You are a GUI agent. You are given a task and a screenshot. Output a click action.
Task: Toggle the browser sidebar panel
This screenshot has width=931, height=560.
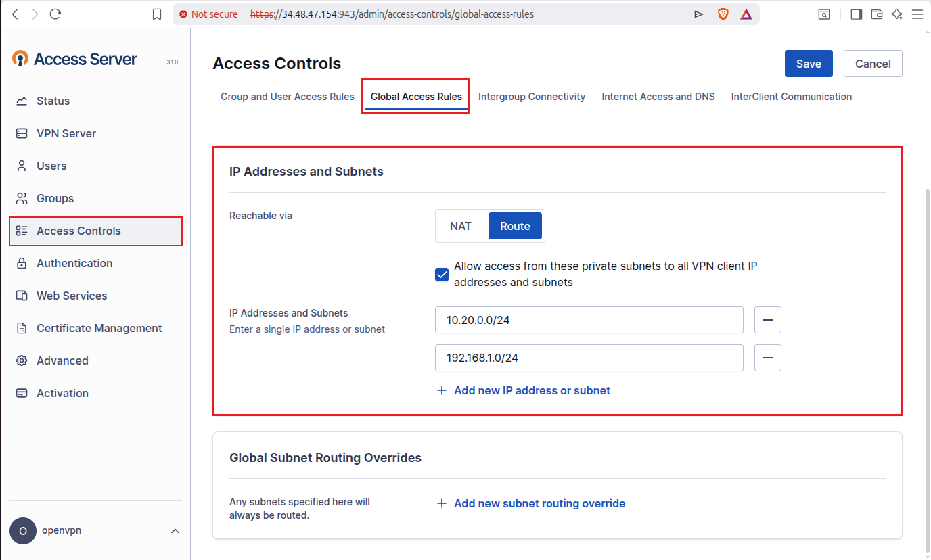point(857,14)
